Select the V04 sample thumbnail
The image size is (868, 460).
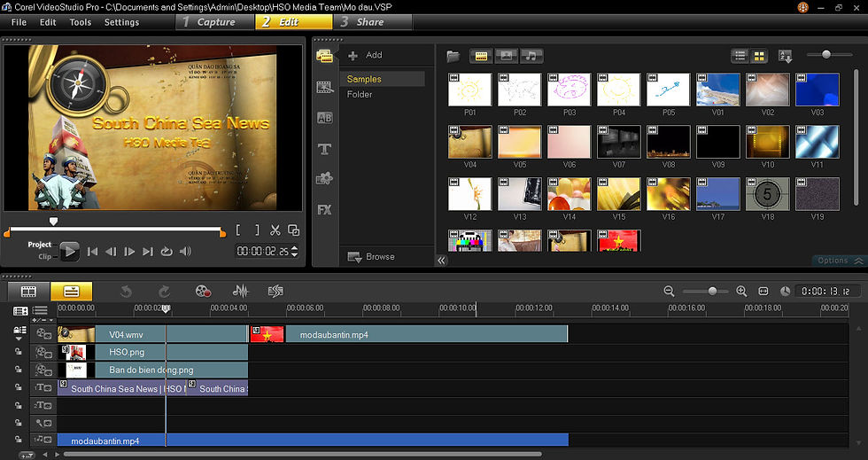click(x=470, y=142)
